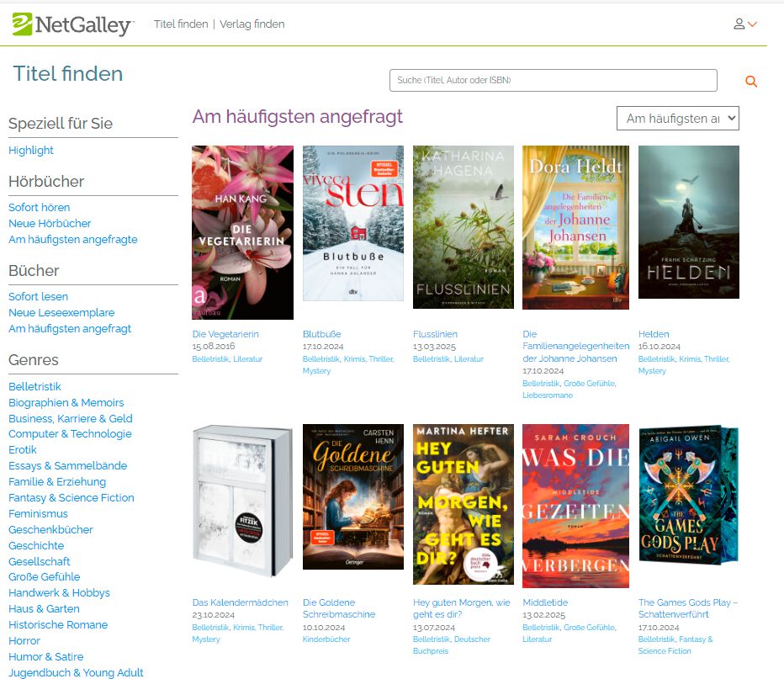
Task: Click the title search input field
Action: 553,81
